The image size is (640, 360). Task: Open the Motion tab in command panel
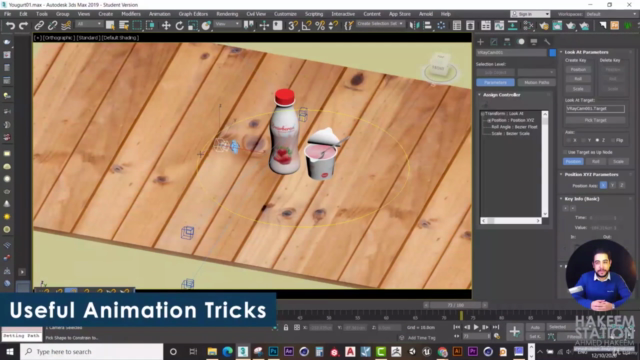coord(520,42)
